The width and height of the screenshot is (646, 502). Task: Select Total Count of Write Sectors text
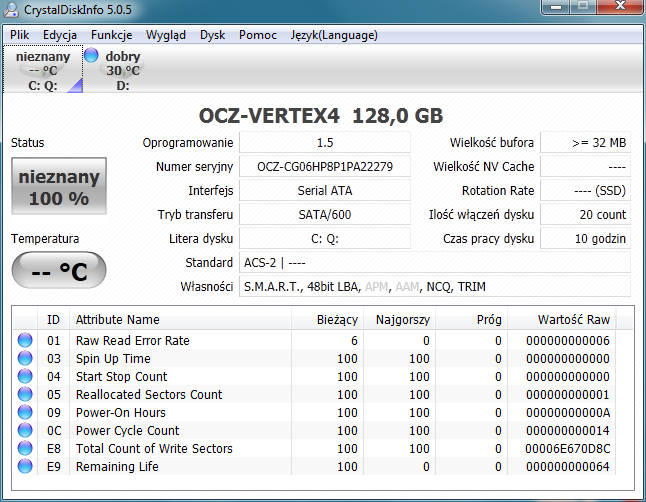pos(154,448)
